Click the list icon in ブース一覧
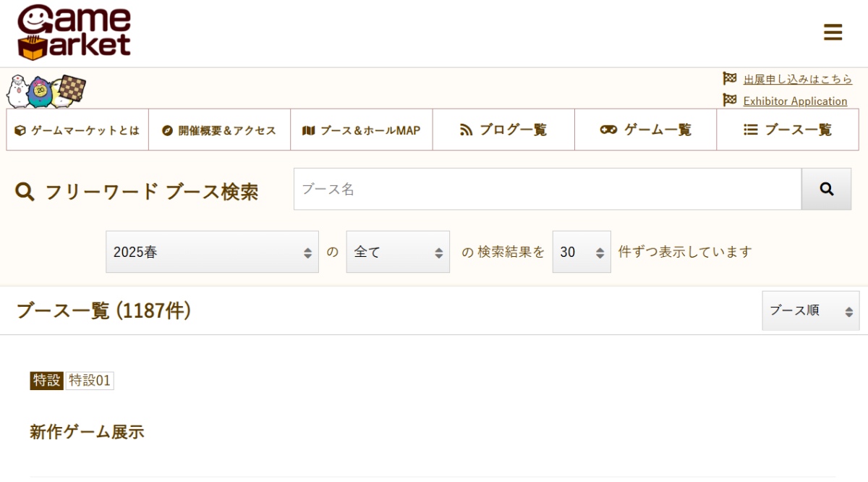The width and height of the screenshot is (868, 482). (x=751, y=130)
